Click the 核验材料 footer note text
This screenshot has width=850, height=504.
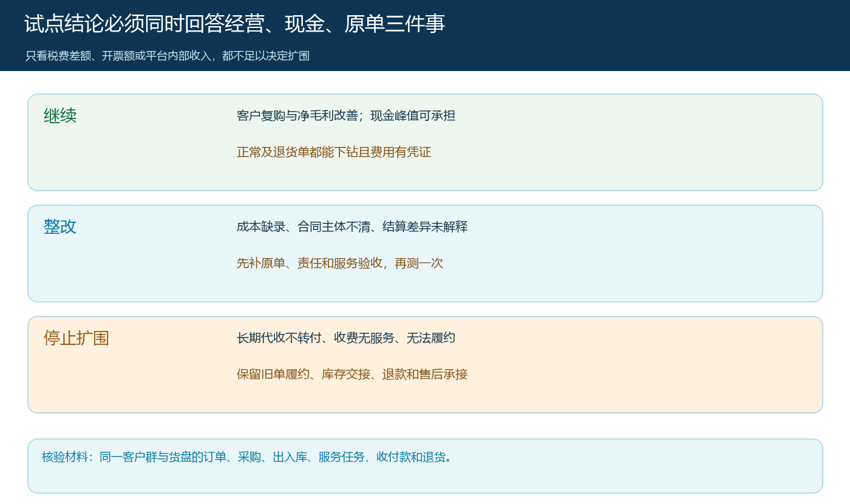[x=246, y=457]
